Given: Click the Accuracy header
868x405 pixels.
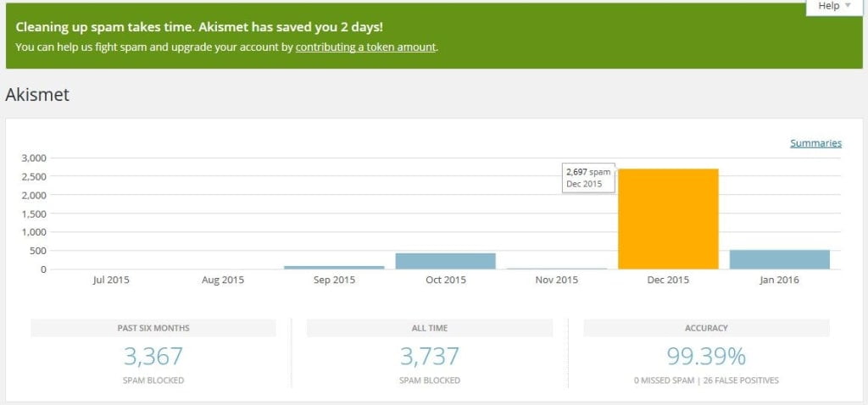Looking at the screenshot, I should [x=706, y=328].
